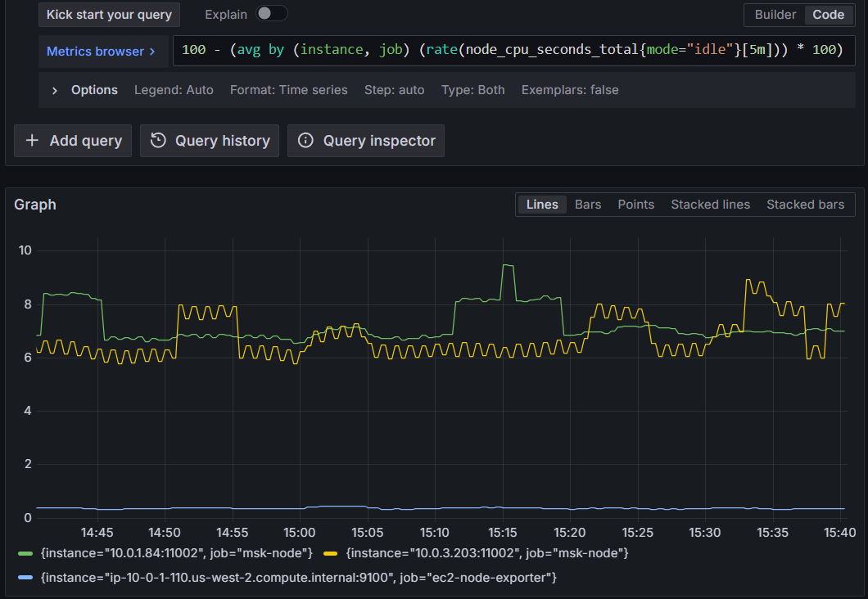
Task: Switch to the Builder tab
Action: [x=775, y=14]
